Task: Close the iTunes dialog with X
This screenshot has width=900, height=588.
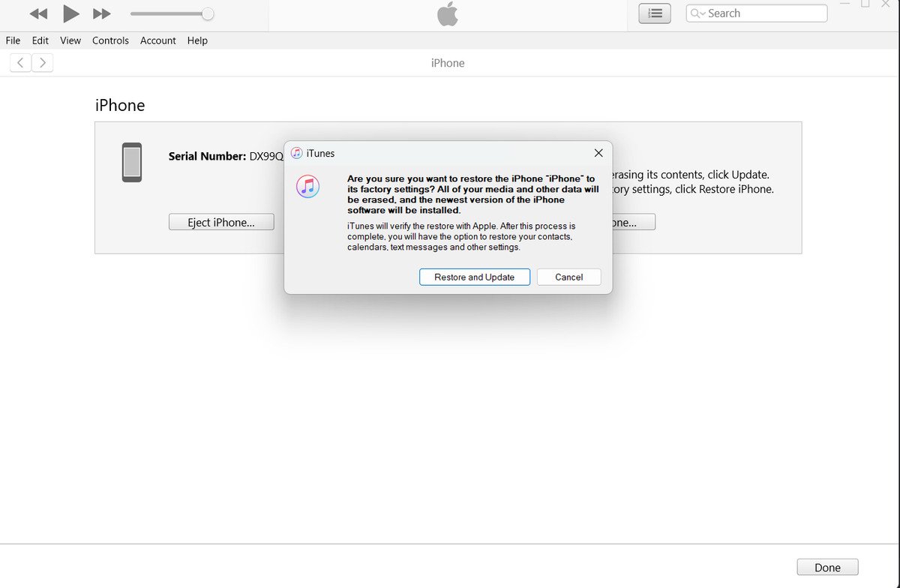Action: [x=598, y=153]
